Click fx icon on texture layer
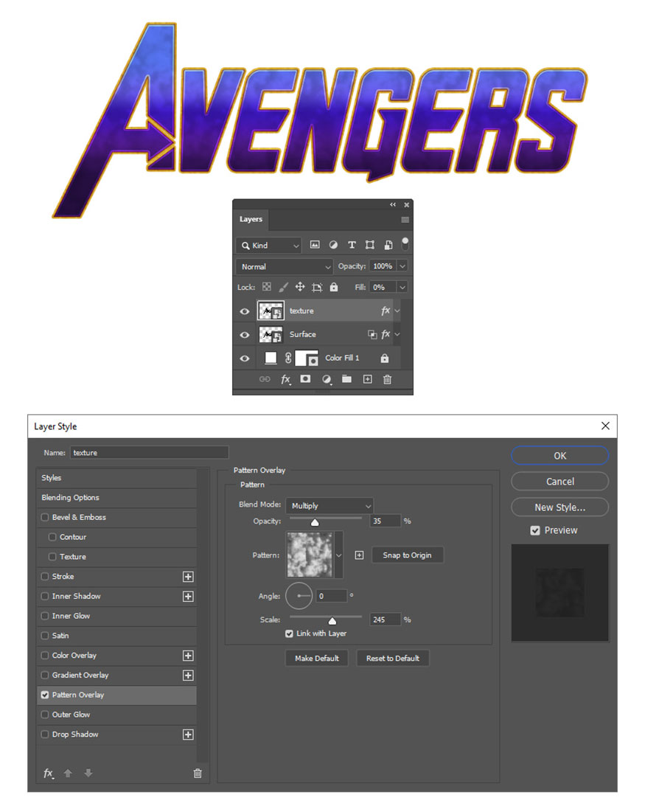The width and height of the screenshot is (645, 812). tap(385, 310)
